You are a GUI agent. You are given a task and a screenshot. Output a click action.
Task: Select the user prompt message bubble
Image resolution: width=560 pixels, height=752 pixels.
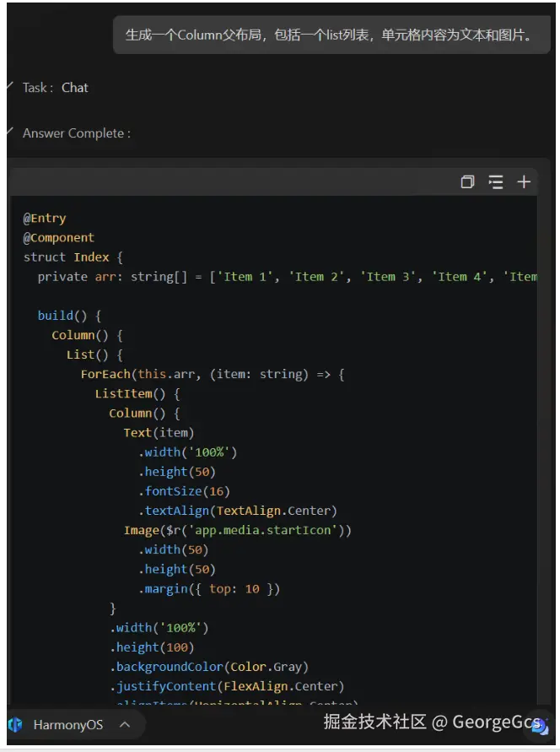[331, 35]
